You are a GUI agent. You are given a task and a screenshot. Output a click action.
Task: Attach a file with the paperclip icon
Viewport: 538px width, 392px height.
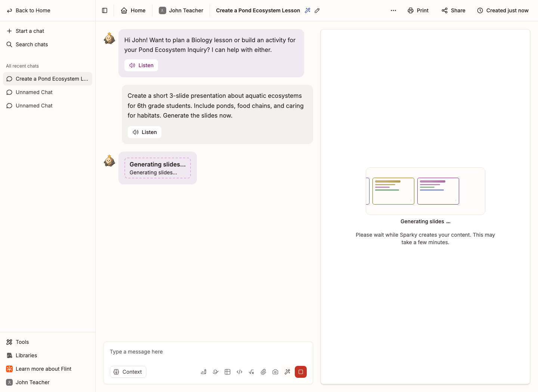point(263,372)
